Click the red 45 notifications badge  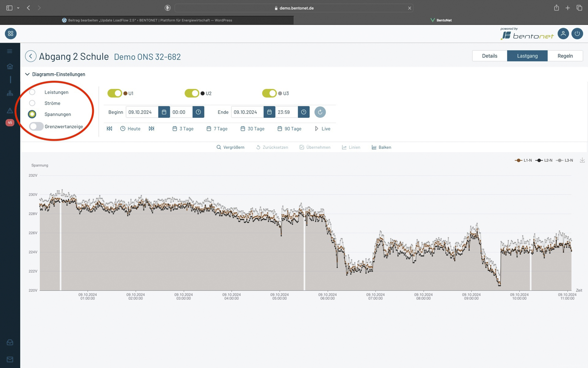click(x=10, y=122)
